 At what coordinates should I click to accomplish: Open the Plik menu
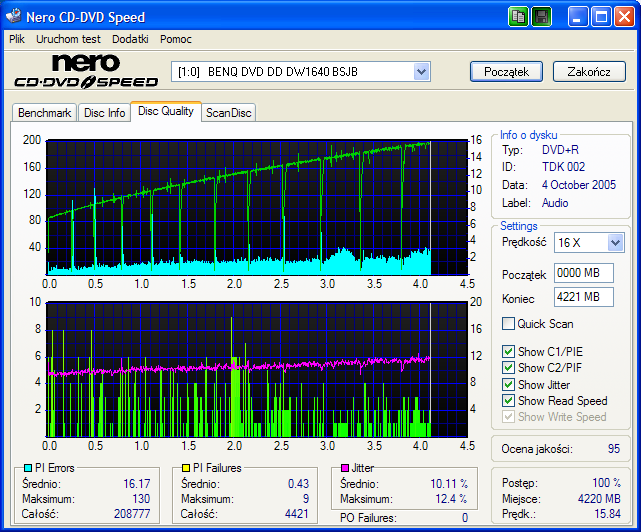pos(17,39)
